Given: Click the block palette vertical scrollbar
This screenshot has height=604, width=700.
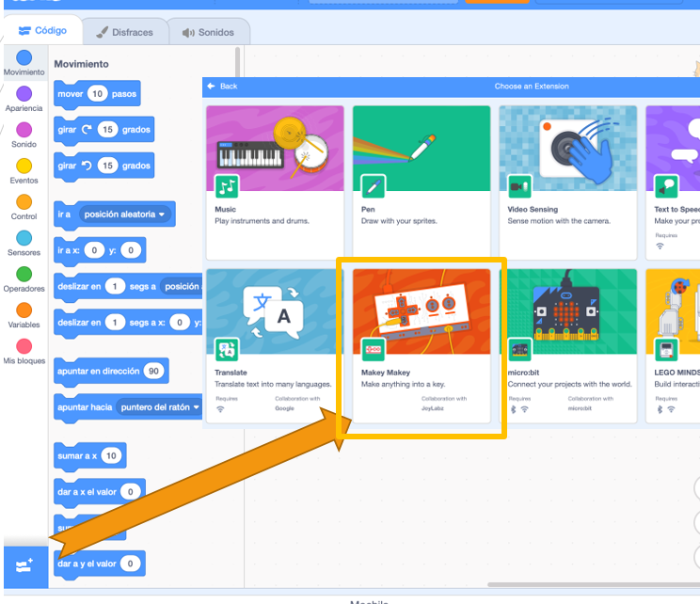Looking at the screenshot, I should coord(237,62).
